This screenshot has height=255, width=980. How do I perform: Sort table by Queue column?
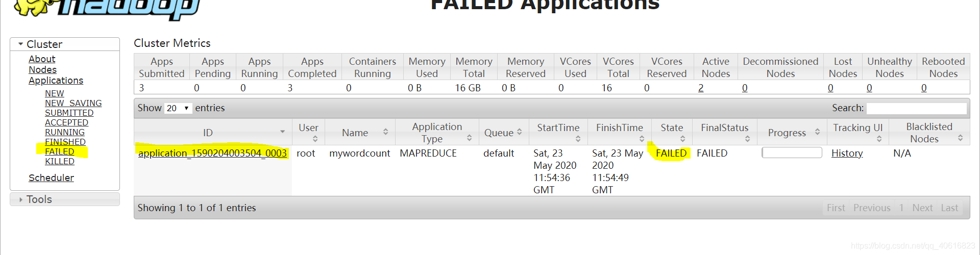[x=503, y=133]
